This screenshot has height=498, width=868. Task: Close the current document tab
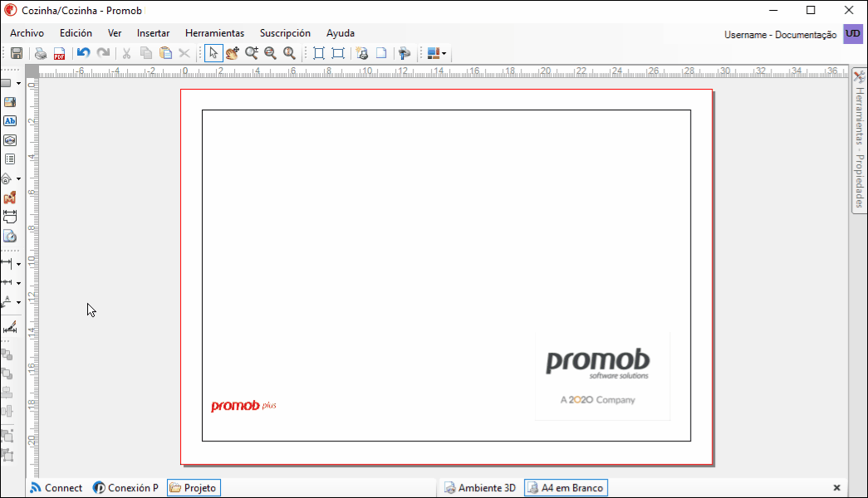coord(837,488)
